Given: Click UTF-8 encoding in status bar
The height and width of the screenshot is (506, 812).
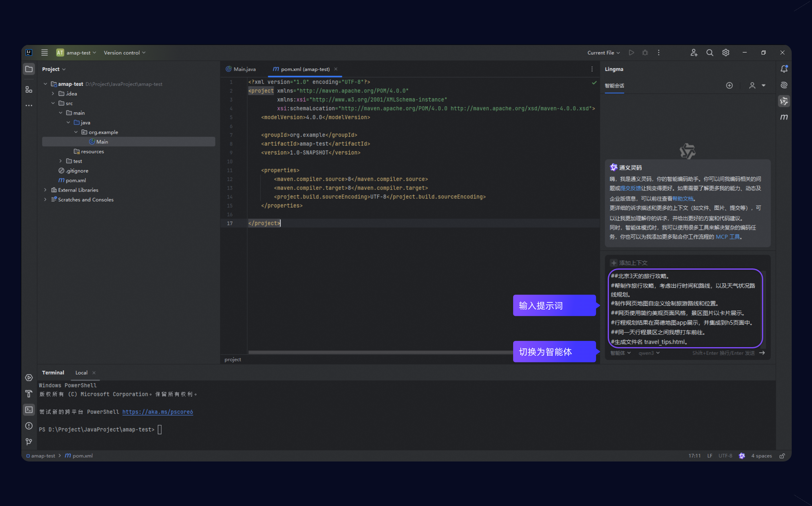Looking at the screenshot, I should 725,456.
